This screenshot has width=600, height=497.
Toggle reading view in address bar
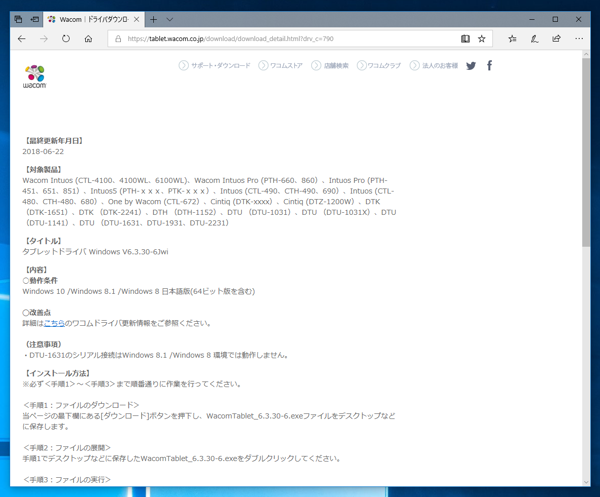click(465, 39)
